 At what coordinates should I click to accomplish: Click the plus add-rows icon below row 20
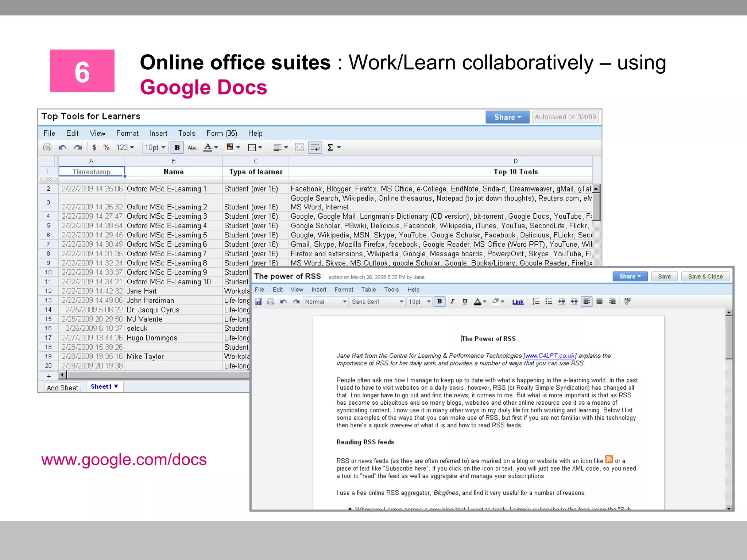49,376
